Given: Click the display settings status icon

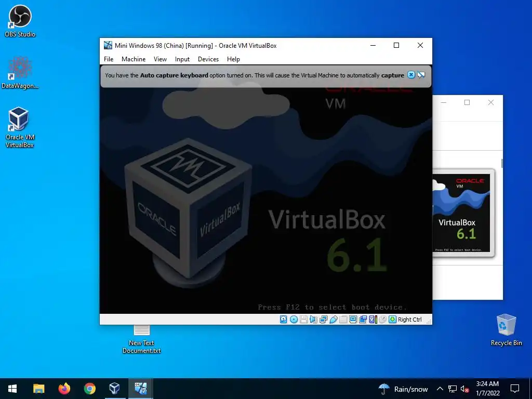Looking at the screenshot, I should coord(353,320).
